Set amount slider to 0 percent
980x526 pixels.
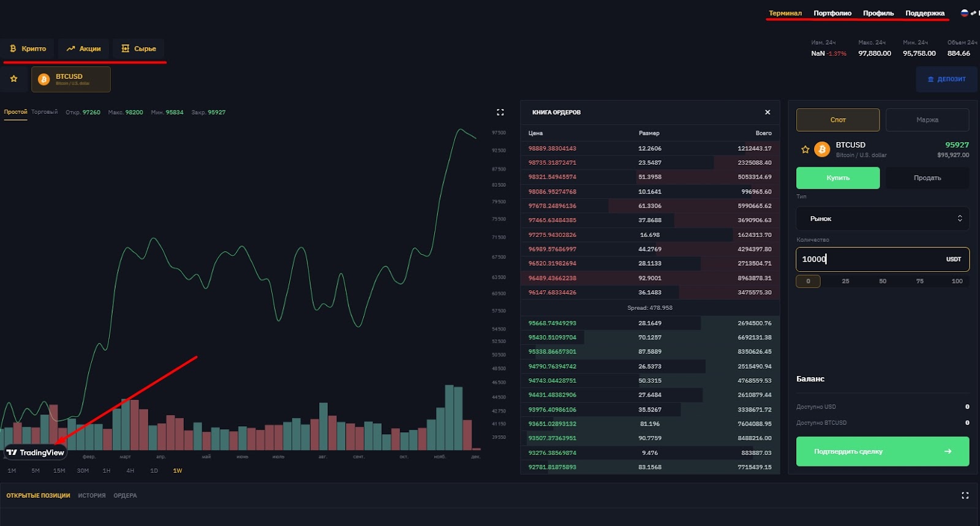click(808, 281)
